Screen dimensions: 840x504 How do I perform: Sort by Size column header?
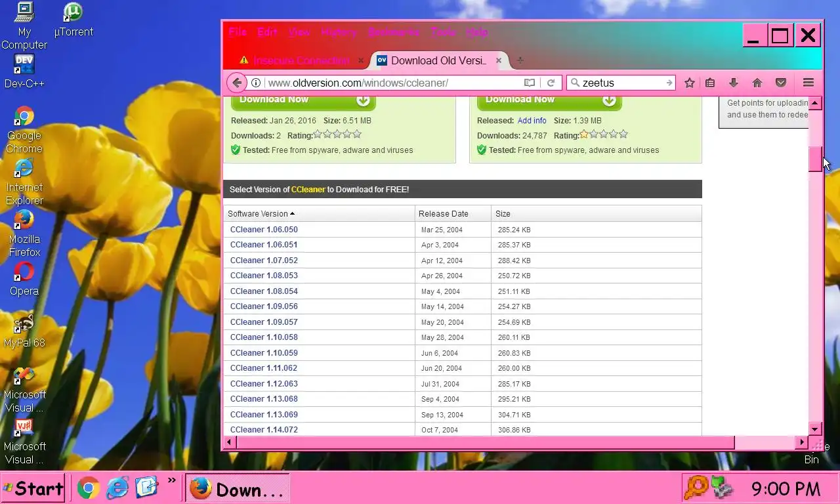point(596,213)
